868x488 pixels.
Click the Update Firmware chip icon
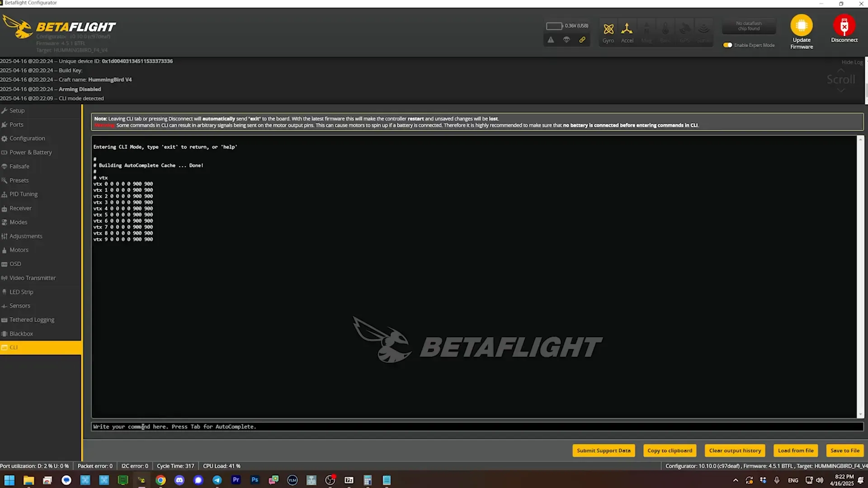[802, 25]
